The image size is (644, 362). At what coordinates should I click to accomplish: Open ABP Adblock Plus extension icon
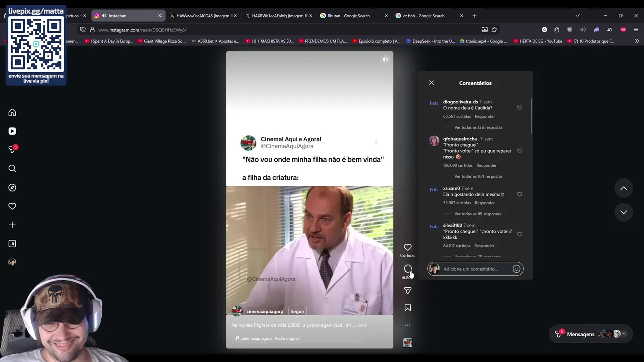[623, 30]
